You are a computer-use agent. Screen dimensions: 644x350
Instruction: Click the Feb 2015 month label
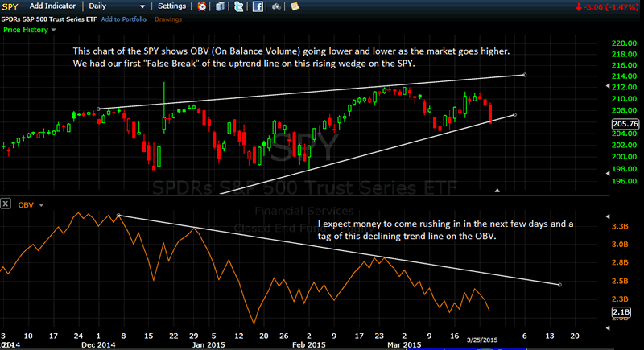(309, 344)
